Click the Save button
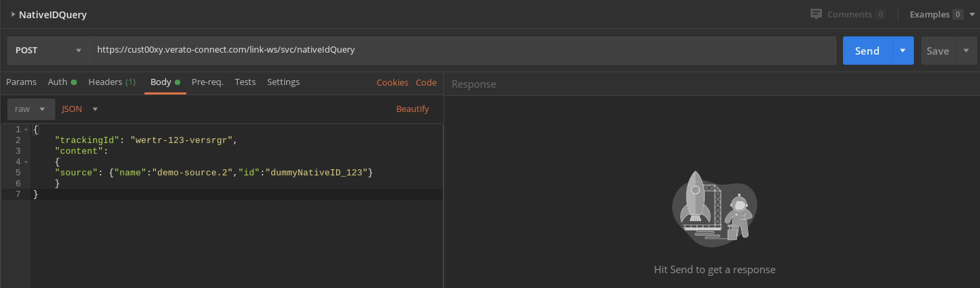This screenshot has width=980, height=288. (937, 51)
